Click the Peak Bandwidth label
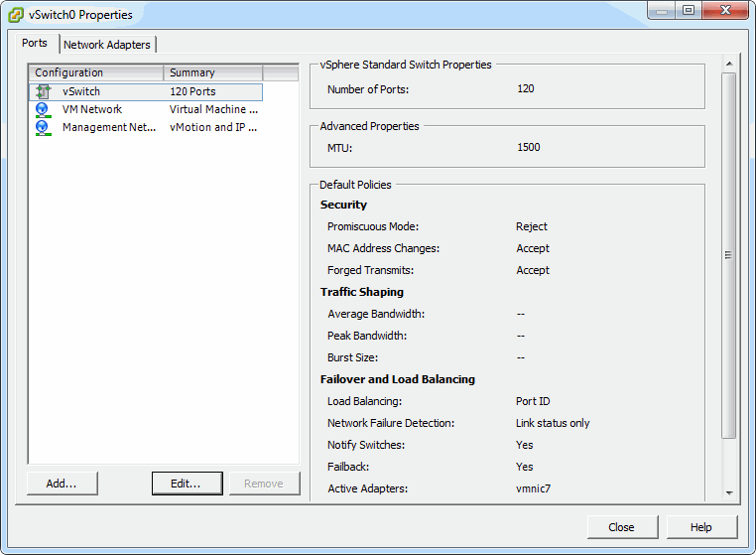The height and width of the screenshot is (555, 756). pos(367,336)
